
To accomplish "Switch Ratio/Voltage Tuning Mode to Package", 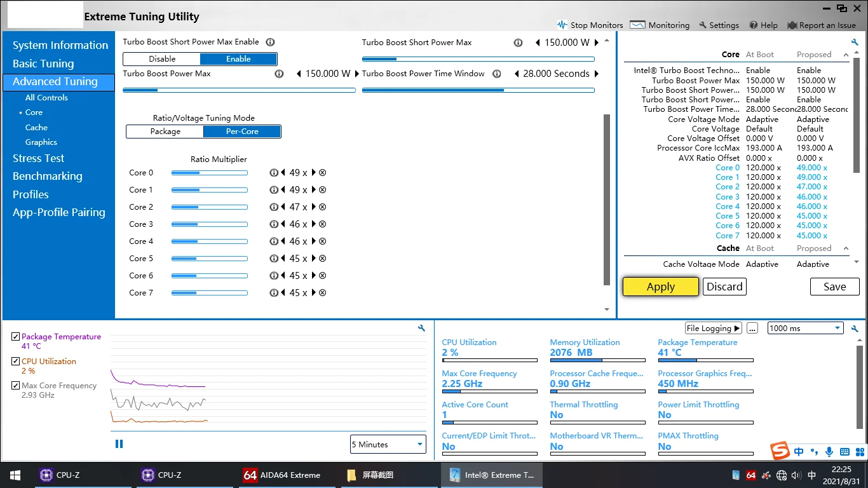I will [165, 132].
